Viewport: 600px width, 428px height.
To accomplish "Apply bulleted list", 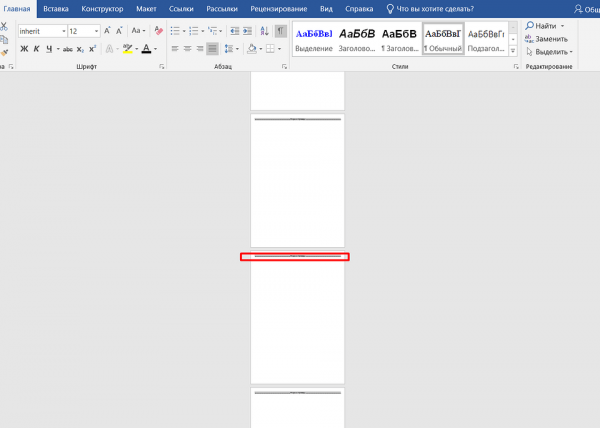I will pyautogui.click(x=175, y=31).
